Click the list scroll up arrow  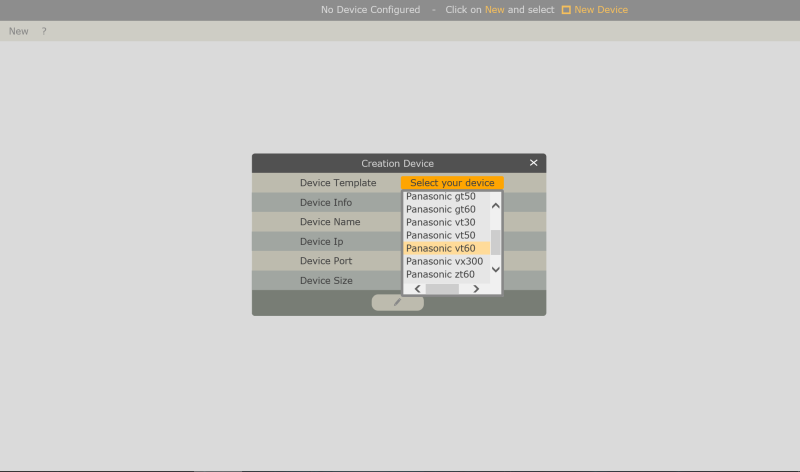[x=495, y=206]
